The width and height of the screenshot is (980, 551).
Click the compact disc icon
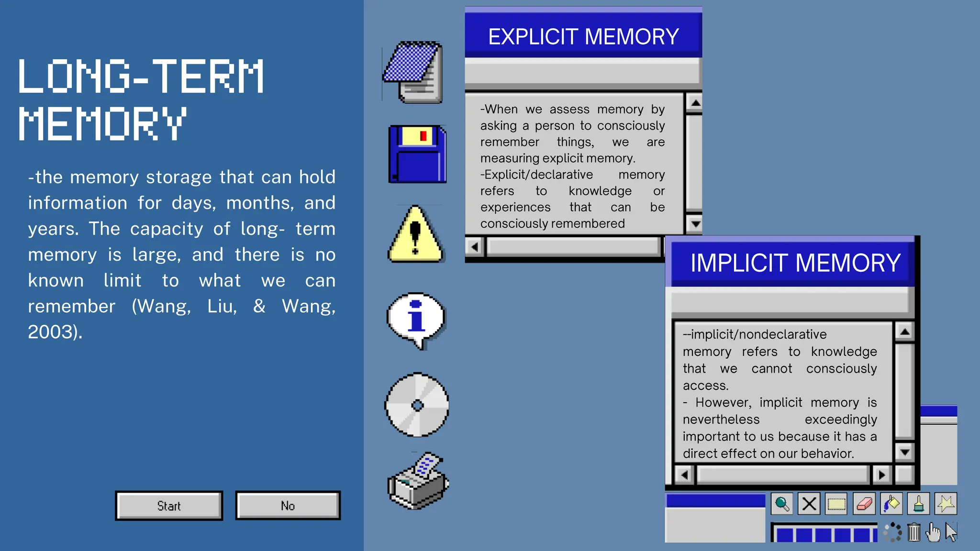click(x=417, y=405)
